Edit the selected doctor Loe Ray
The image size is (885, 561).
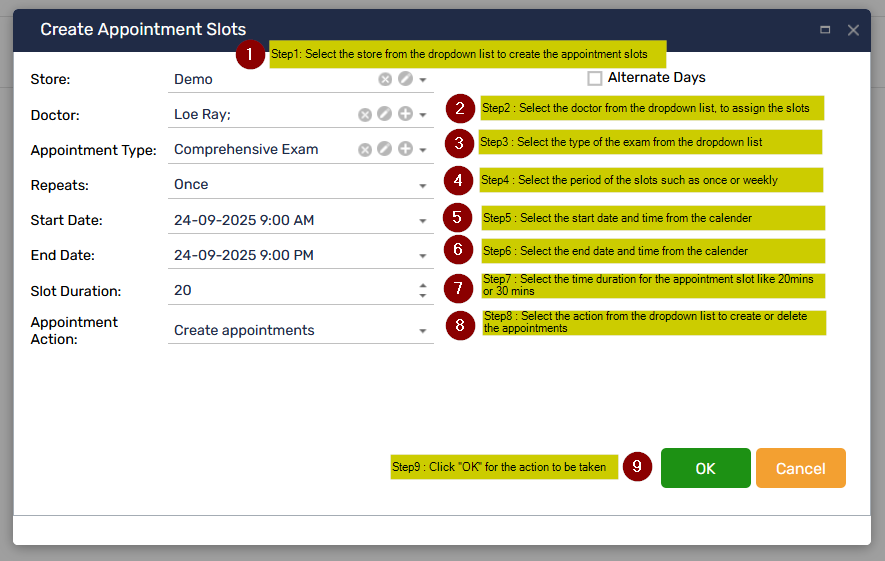coord(385,115)
